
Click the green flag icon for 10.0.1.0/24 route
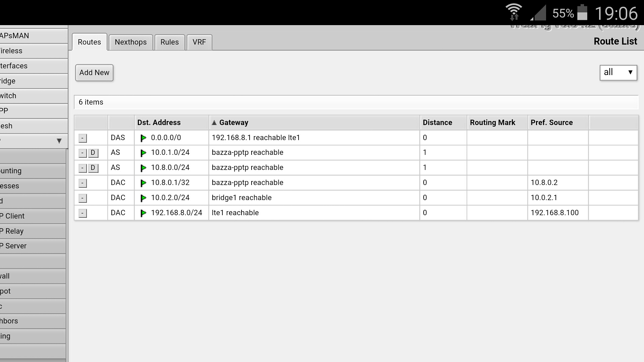coord(143,153)
